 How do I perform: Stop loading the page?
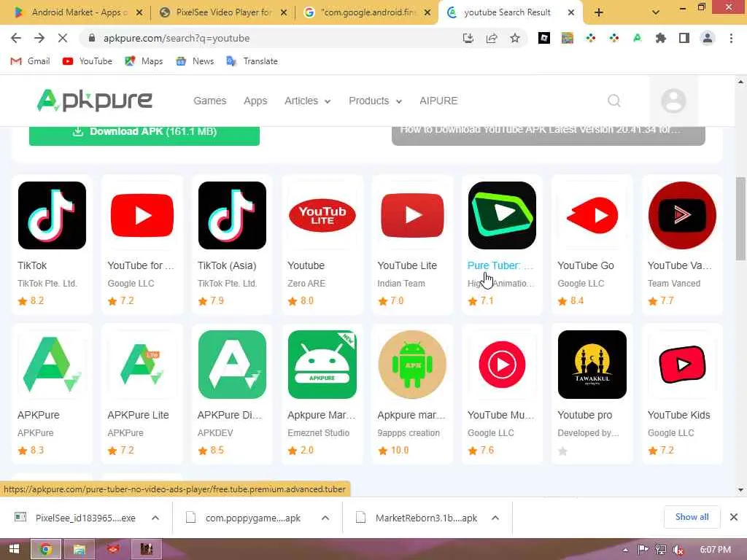click(63, 38)
